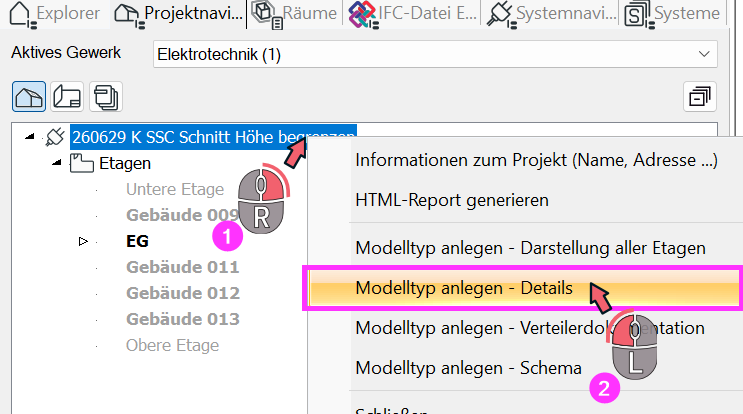
Task: Choose Informationen zum Projekt menu entry
Action: [x=536, y=160]
